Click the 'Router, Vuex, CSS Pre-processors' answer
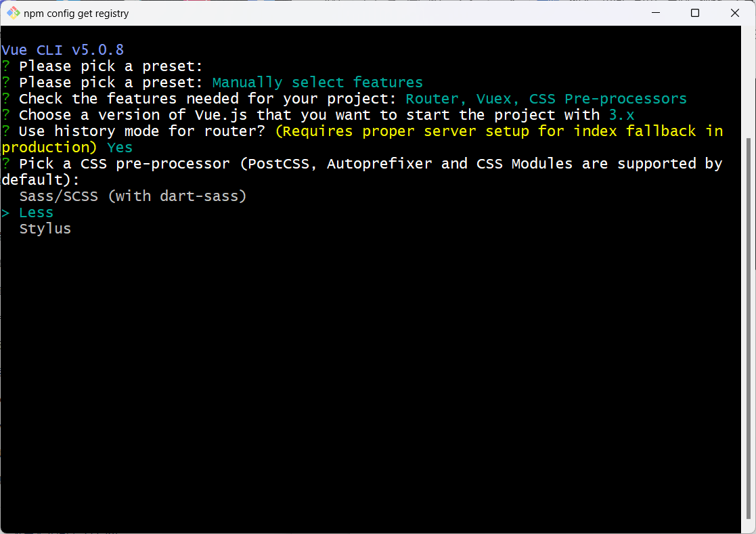Viewport: 756px width, 534px height. tap(546, 99)
